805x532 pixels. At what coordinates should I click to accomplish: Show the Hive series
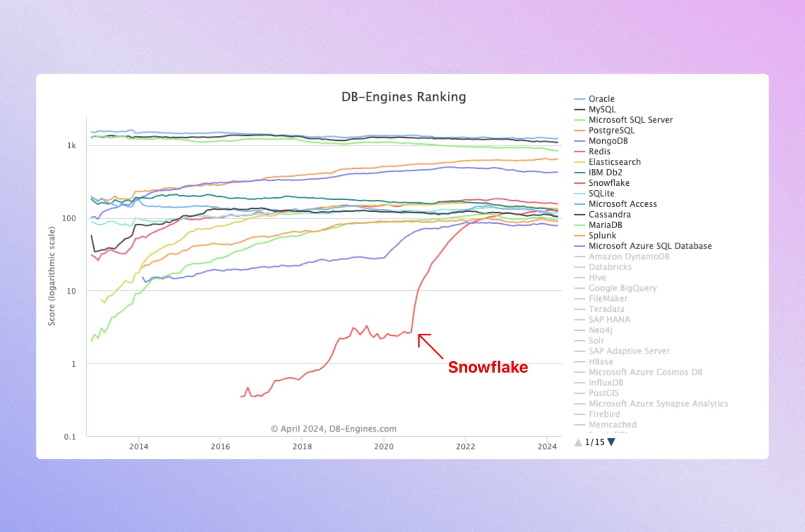coord(590,277)
